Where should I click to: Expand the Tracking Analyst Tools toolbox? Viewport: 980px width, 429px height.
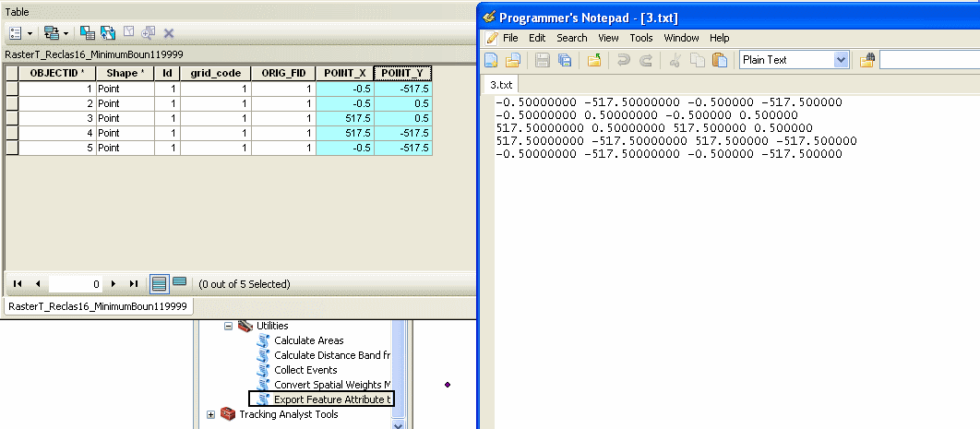(x=211, y=414)
